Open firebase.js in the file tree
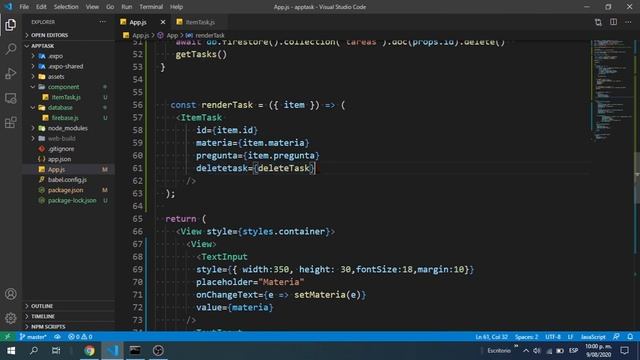The image size is (640, 360). point(64,118)
